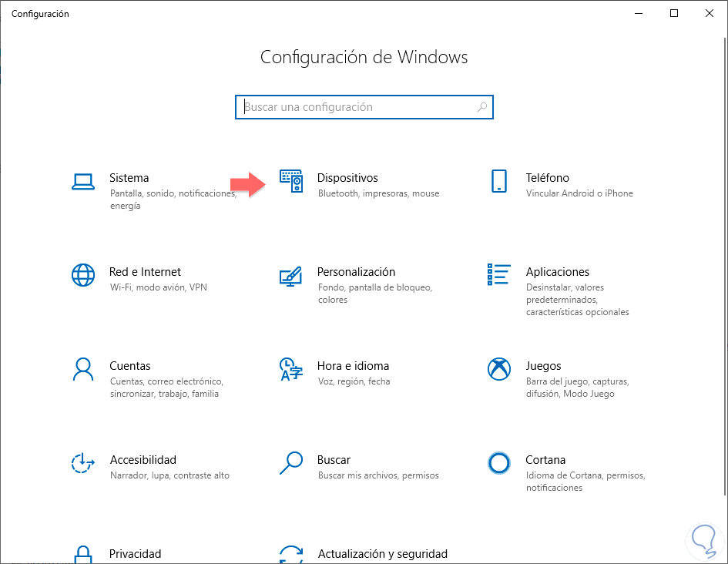Image resolution: width=728 pixels, height=564 pixels.
Task: Click 'Pantalla, sonido, notificaciones, energía' description
Action: click(x=173, y=200)
